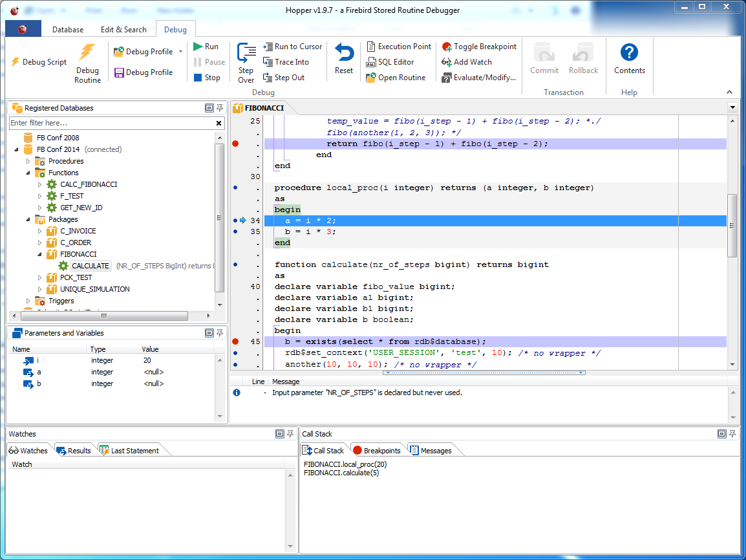Click the Toggle Breakpoint icon
Viewport: 746px width, 560px height.
(447, 47)
